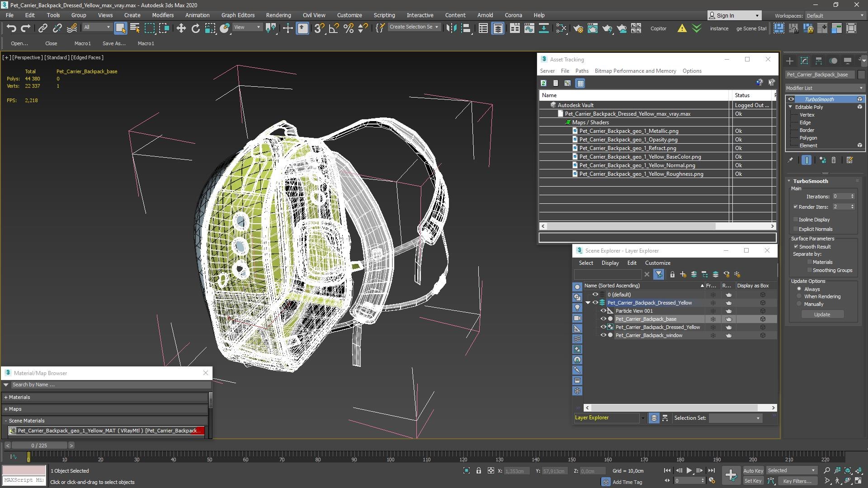
Task: Remove modifier from stack trash icon
Action: [x=834, y=160]
